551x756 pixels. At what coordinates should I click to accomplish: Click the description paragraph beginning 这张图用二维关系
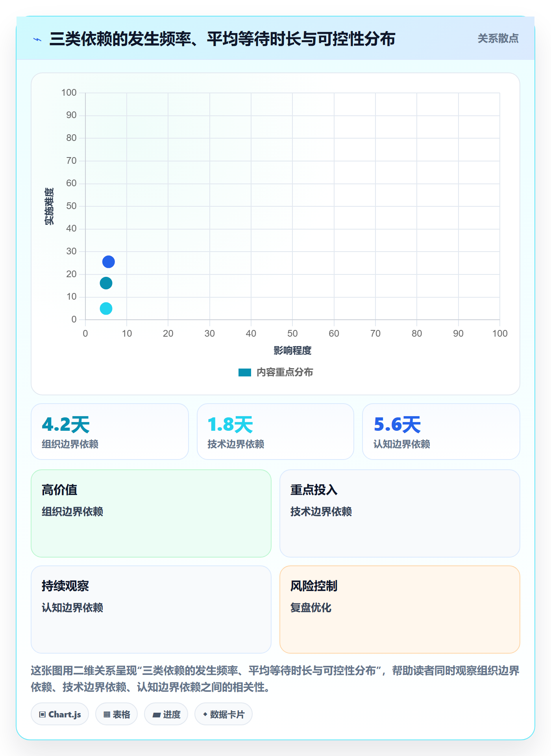275,679
